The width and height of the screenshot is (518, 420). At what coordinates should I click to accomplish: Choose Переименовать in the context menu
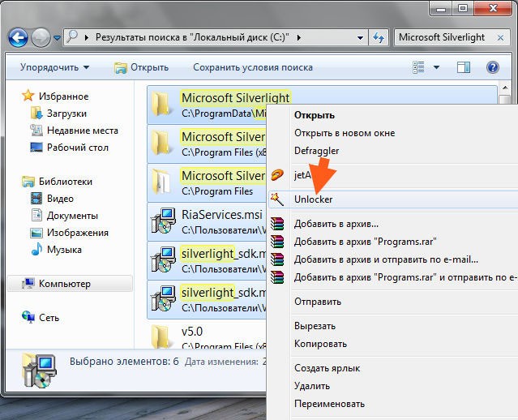tap(329, 404)
